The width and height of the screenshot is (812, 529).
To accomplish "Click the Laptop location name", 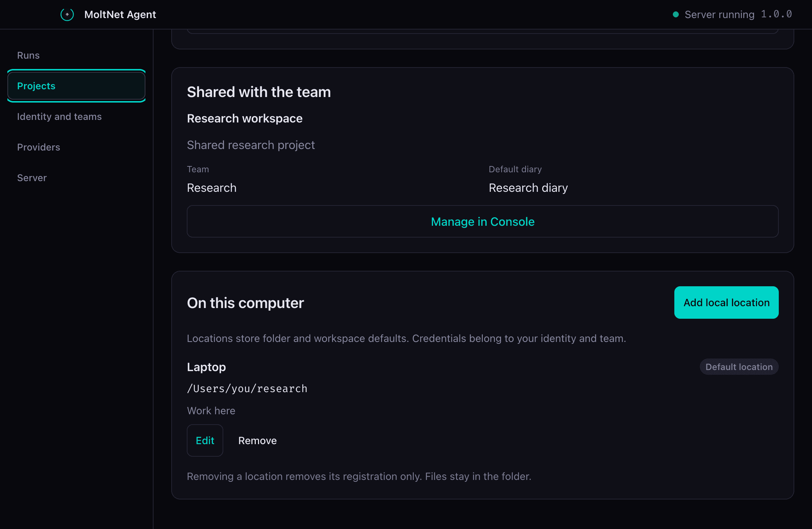I will point(206,367).
